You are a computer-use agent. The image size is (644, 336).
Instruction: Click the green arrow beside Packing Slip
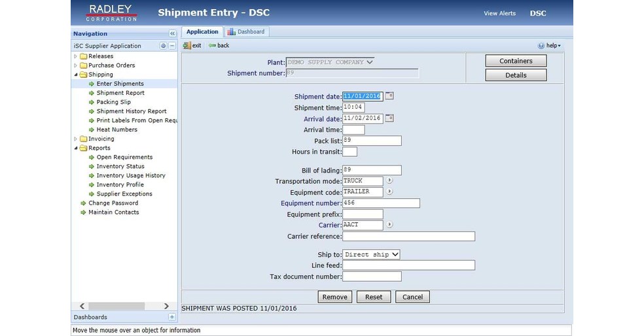(92, 102)
